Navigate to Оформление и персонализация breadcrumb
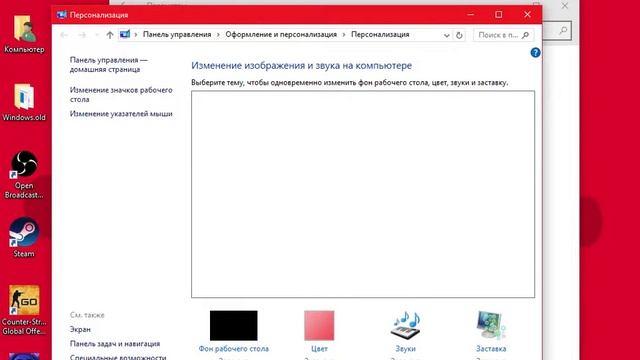 pyautogui.click(x=281, y=35)
